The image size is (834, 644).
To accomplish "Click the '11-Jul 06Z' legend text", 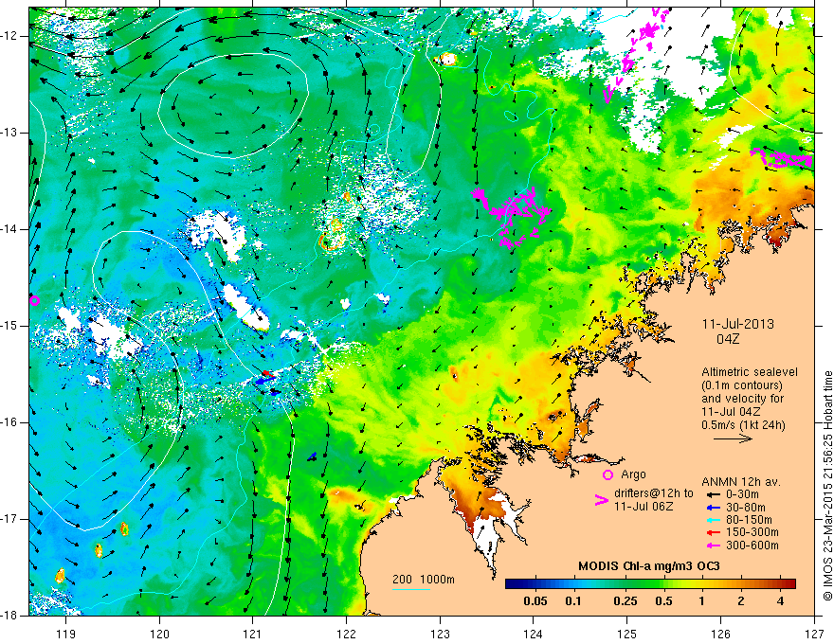I will click(644, 507).
